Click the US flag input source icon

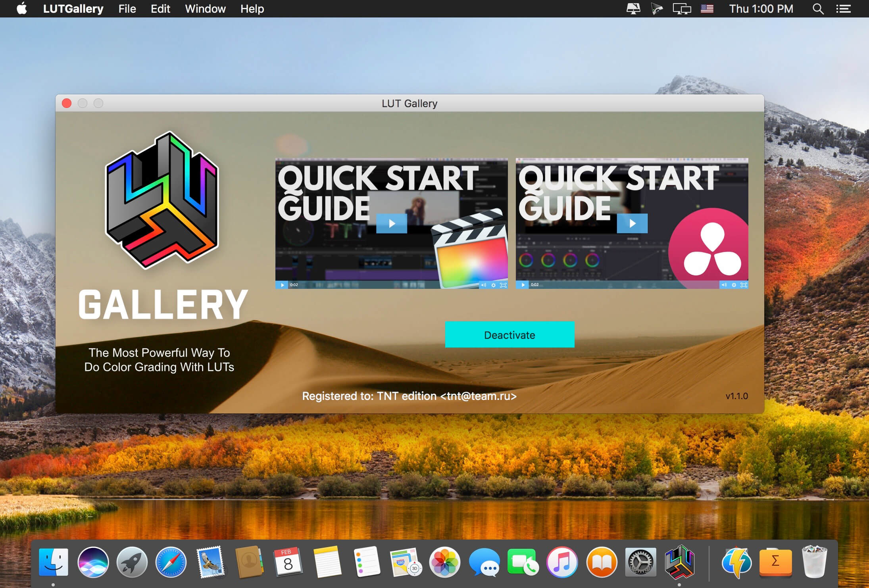click(707, 8)
